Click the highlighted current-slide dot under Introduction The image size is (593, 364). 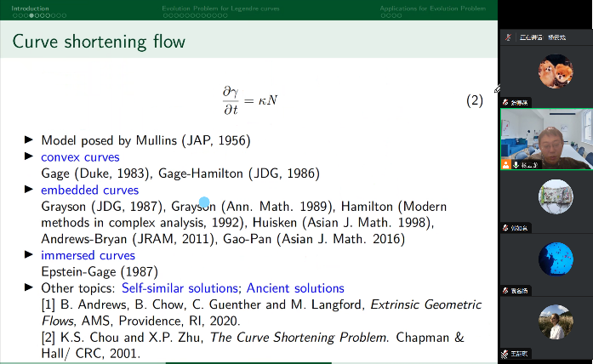click(31, 15)
